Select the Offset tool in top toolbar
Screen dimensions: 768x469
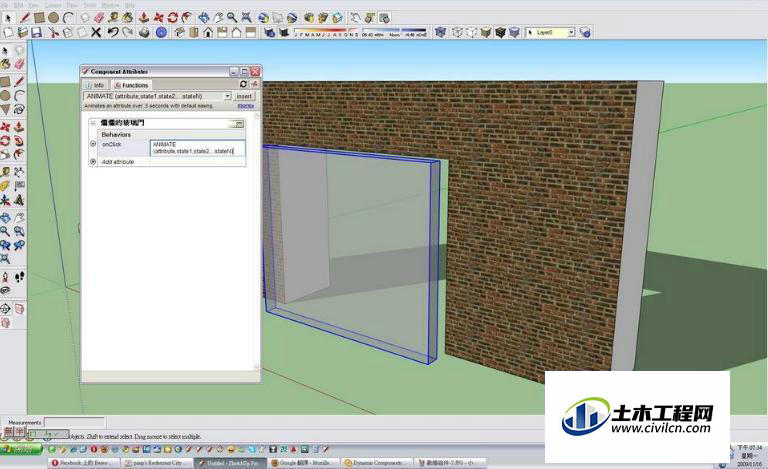[x=187, y=18]
